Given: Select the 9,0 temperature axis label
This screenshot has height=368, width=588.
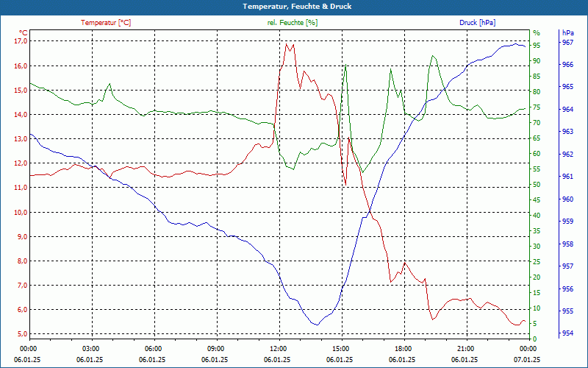Looking at the screenshot, I should point(23,236).
